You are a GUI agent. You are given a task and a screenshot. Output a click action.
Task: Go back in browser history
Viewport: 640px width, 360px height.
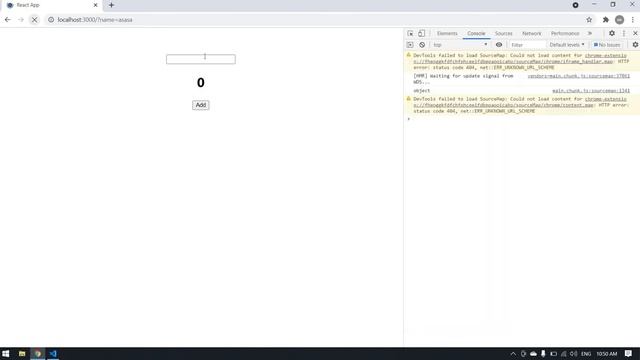tap(8, 20)
